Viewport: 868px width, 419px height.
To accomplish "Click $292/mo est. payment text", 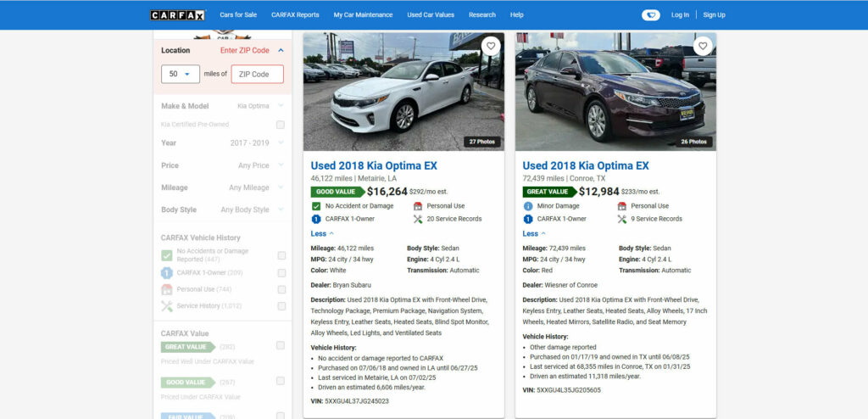I will click(x=428, y=193).
